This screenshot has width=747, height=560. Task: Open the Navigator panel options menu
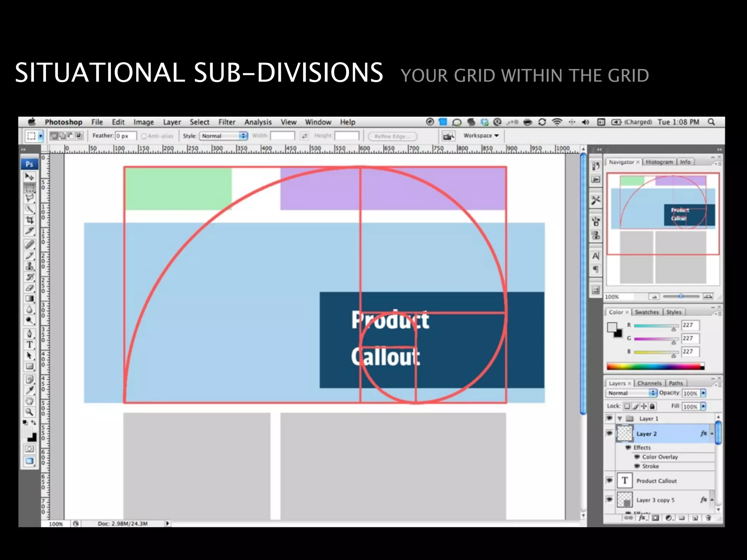pos(718,164)
